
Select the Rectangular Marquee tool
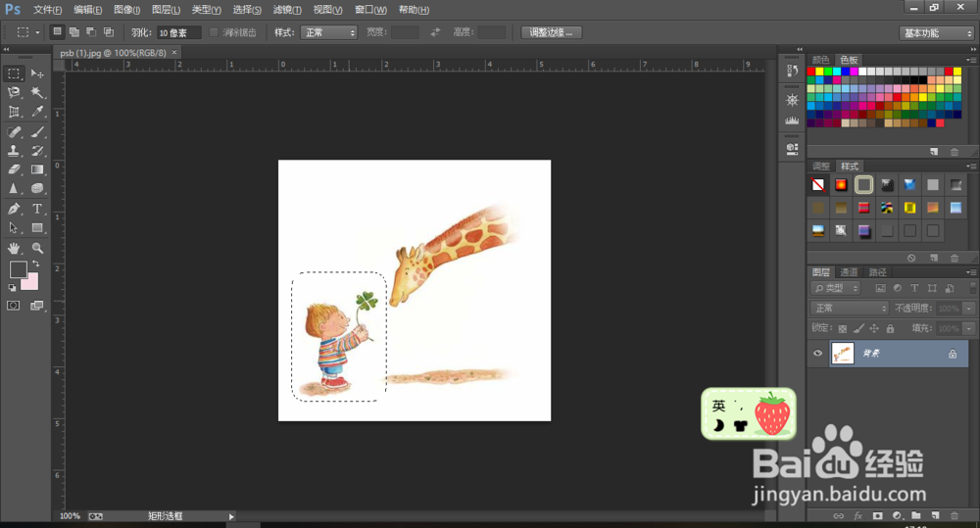pyautogui.click(x=14, y=73)
